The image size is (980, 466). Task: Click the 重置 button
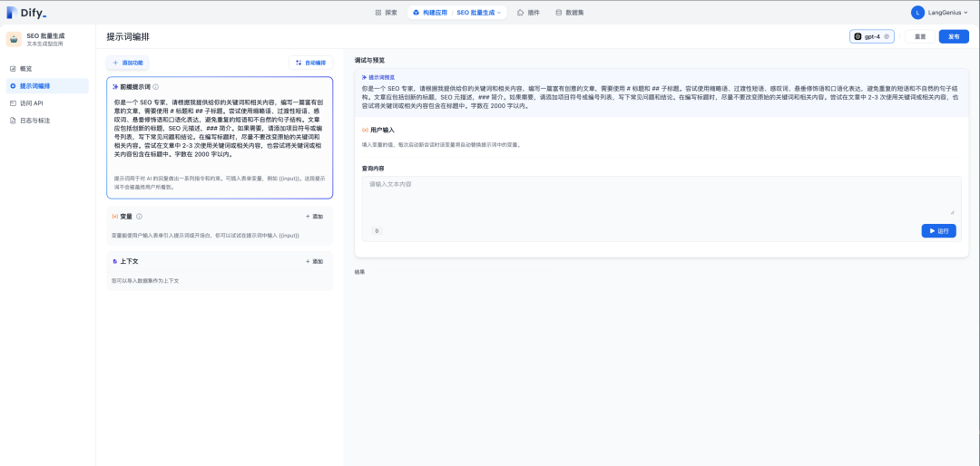click(920, 37)
